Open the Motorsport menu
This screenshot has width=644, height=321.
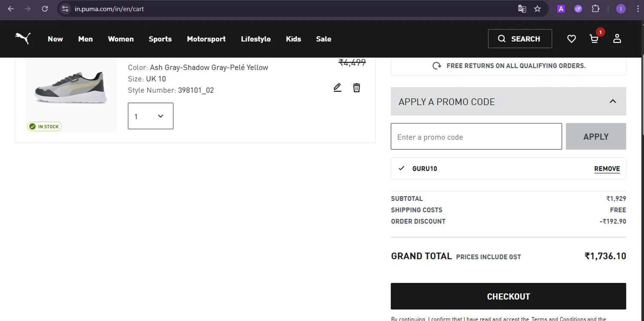206,39
